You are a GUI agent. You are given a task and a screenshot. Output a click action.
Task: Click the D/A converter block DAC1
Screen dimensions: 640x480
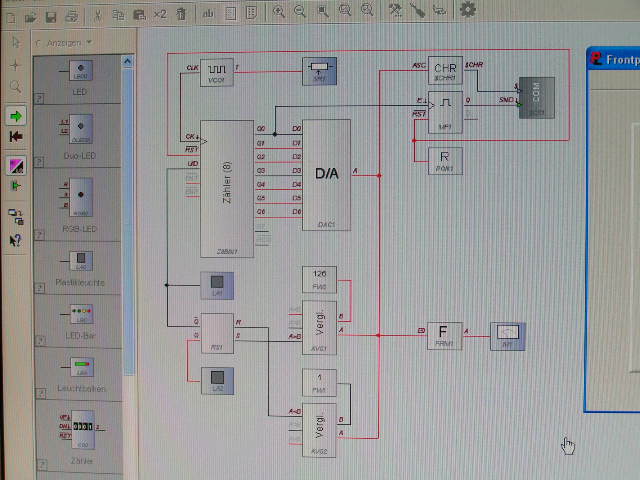click(x=326, y=175)
